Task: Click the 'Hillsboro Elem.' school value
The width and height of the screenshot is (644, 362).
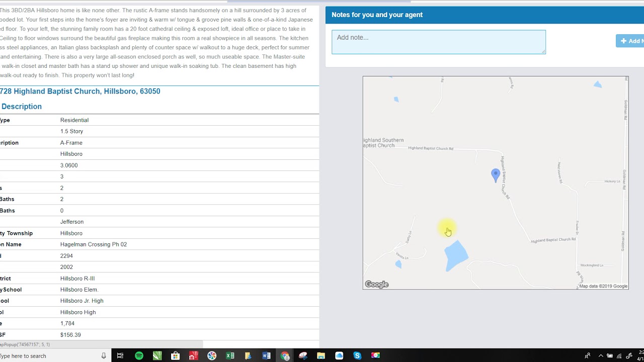Action: [79, 290]
